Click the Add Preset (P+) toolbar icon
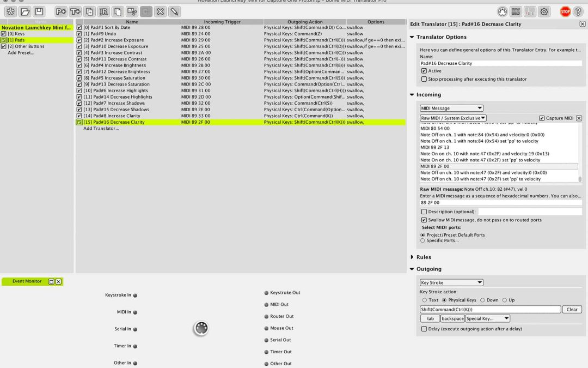This screenshot has width=588, height=368. coord(61,11)
